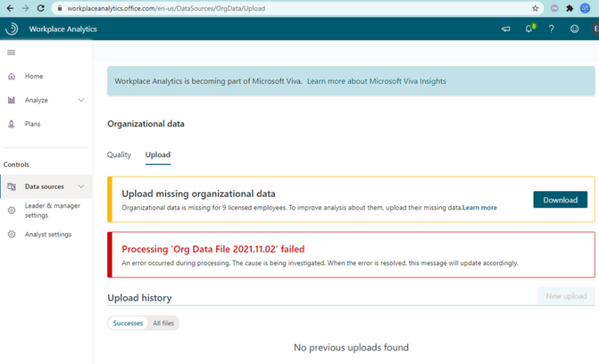This screenshot has height=364, width=599.
Task: Click the New upload button
Action: tap(566, 296)
